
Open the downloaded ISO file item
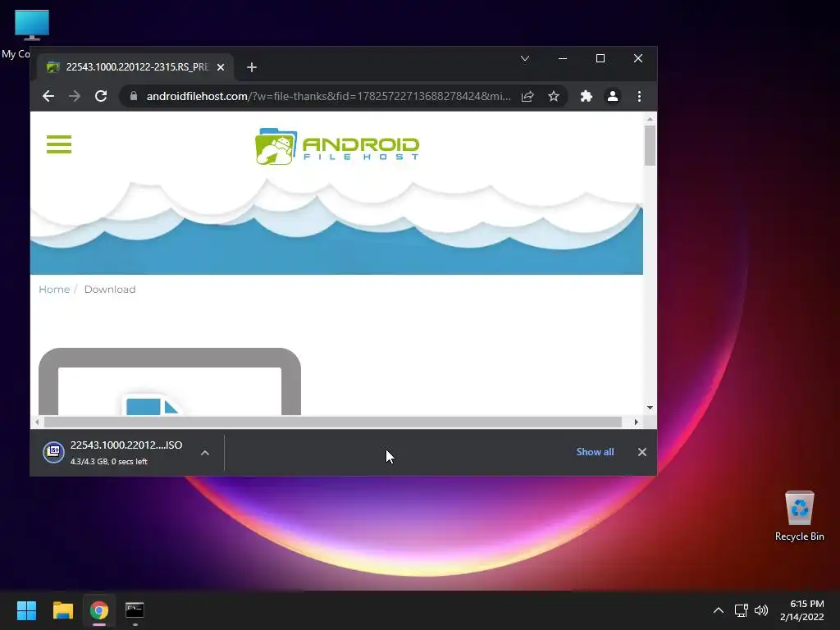118,453
